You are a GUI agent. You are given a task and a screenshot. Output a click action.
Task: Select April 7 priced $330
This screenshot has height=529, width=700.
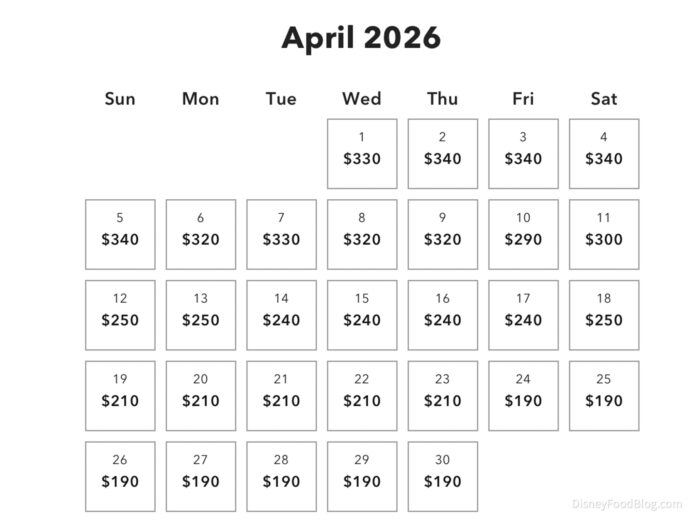click(x=281, y=234)
